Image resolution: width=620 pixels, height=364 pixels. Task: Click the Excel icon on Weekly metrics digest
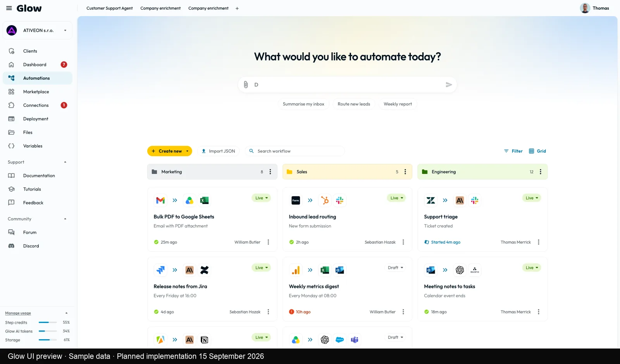[x=325, y=270]
